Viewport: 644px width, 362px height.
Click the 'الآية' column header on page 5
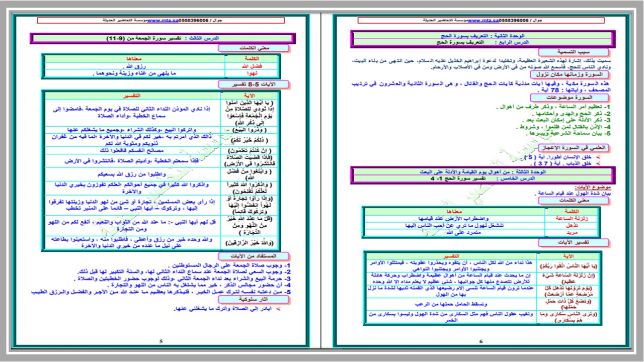tap(249, 95)
